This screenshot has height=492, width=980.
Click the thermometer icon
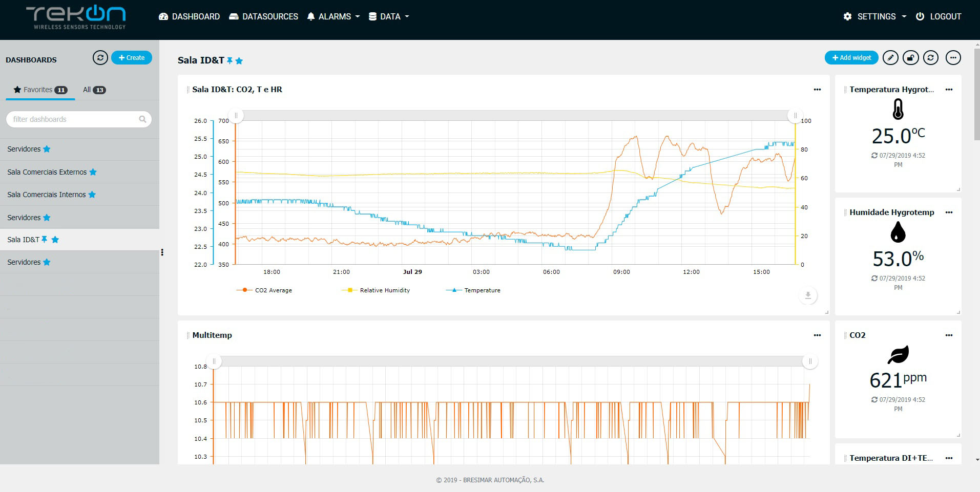898,109
